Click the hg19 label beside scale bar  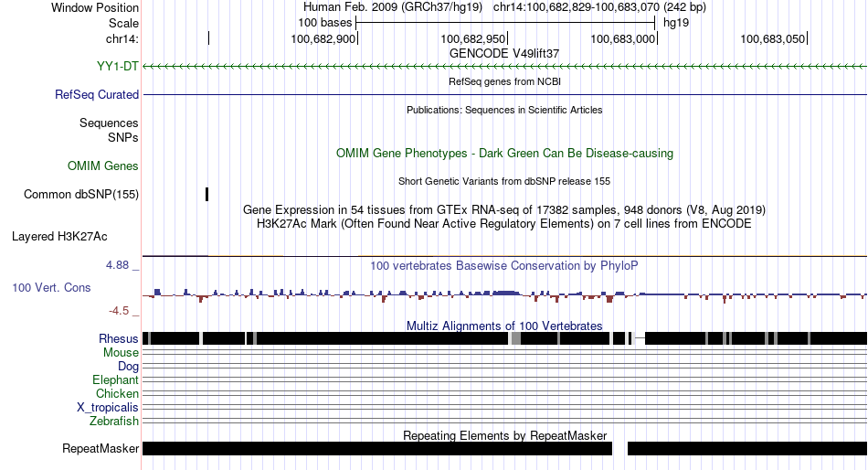(676, 23)
